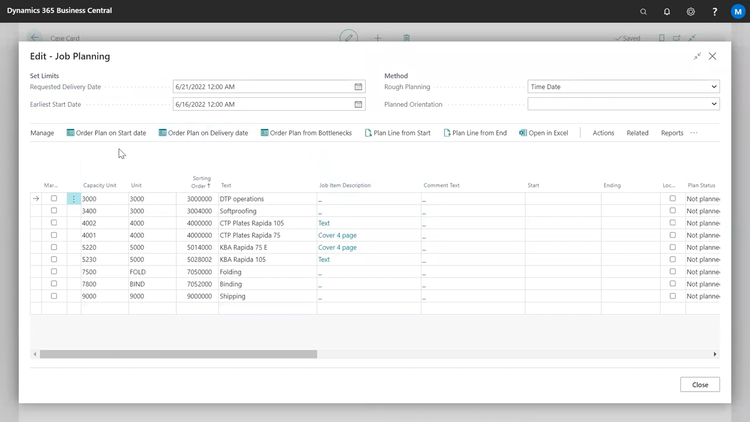Viewport: 750px width, 422px height.
Task: Mark the CTP Plates Rapida 105 row checkbox
Action: [54, 223]
